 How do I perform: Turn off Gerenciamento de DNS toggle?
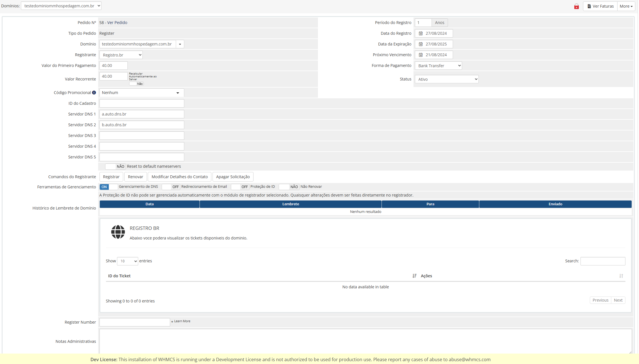click(x=109, y=187)
